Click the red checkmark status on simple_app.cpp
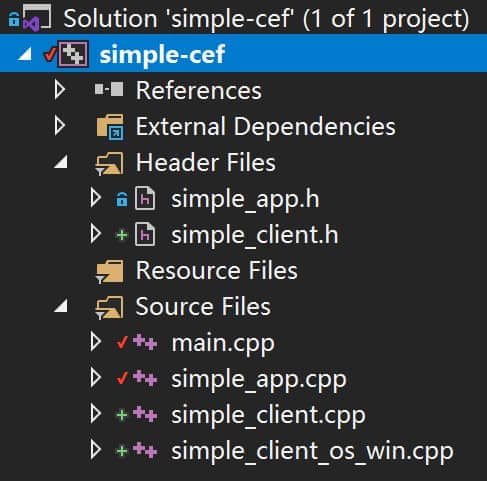 point(122,378)
